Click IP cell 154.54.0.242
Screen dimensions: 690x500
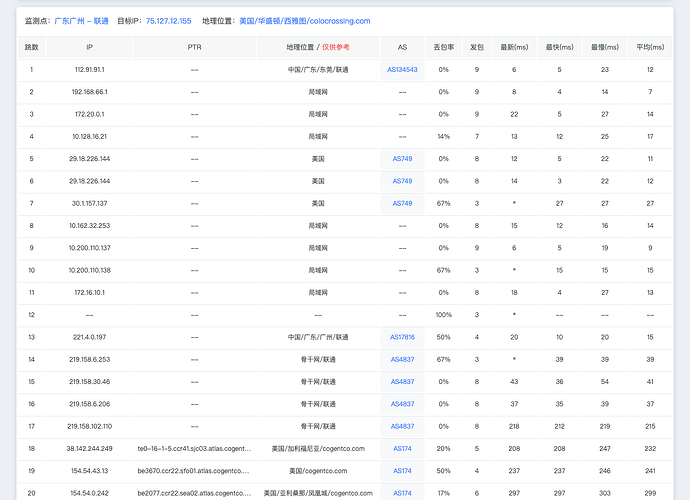89,493
